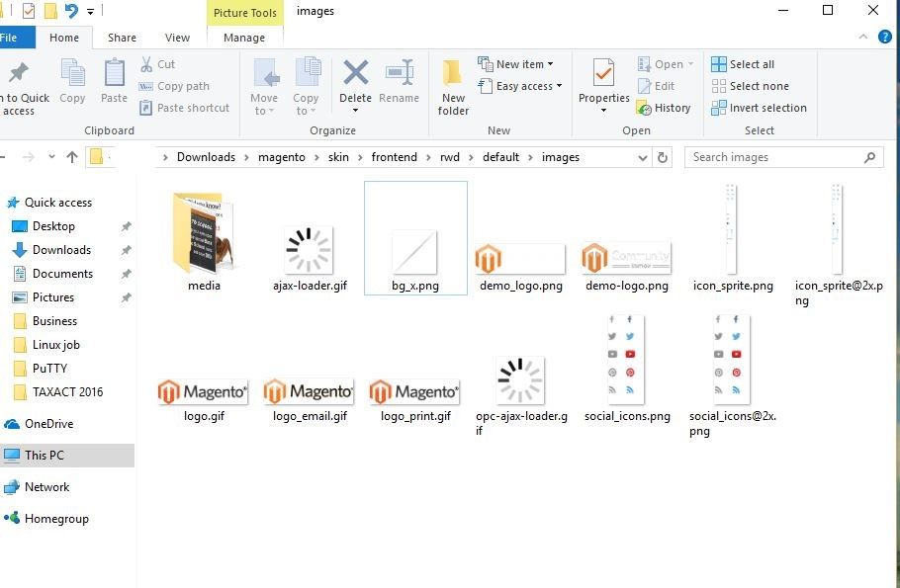Click the Undo arrow in title bar
900x588 pixels.
click(70, 11)
